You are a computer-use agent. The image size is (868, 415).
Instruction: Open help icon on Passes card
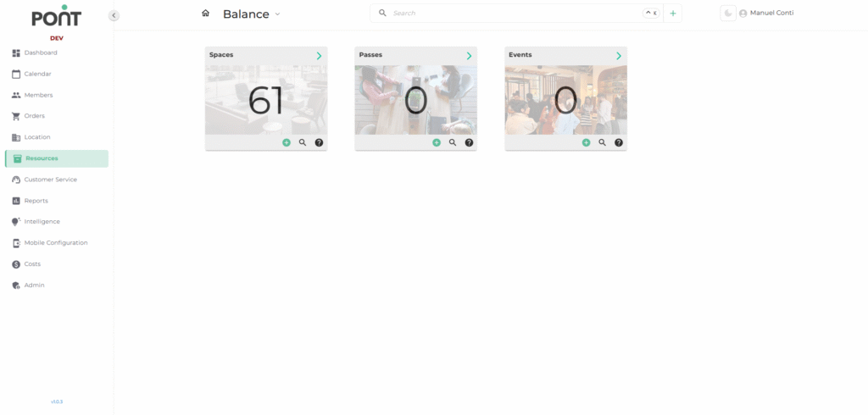click(469, 143)
